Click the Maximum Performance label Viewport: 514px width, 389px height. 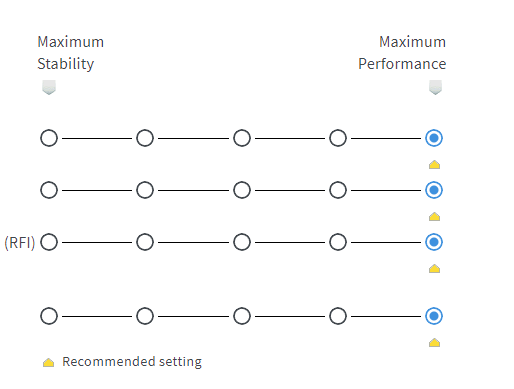pos(402,53)
